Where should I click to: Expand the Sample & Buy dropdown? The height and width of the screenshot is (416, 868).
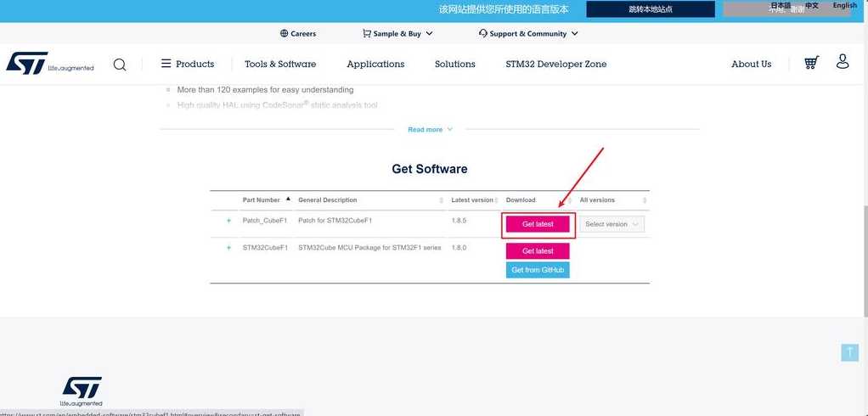pos(397,34)
